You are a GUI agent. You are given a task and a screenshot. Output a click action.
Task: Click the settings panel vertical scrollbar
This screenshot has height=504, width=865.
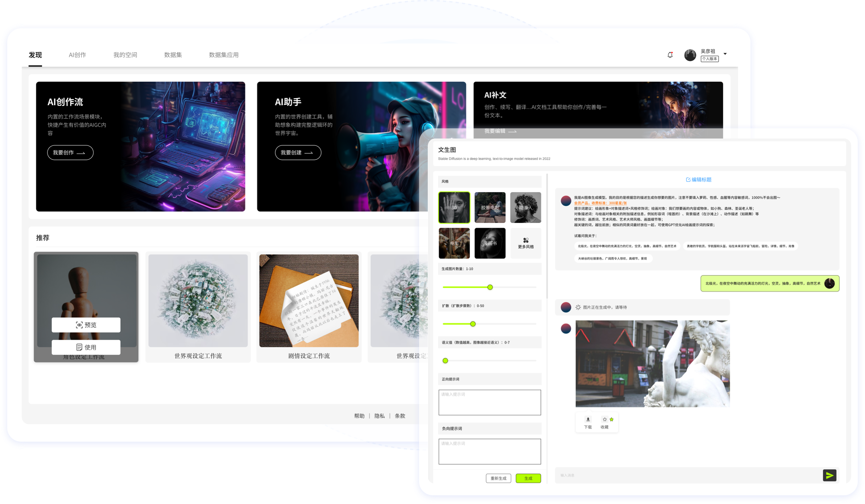pos(547,236)
